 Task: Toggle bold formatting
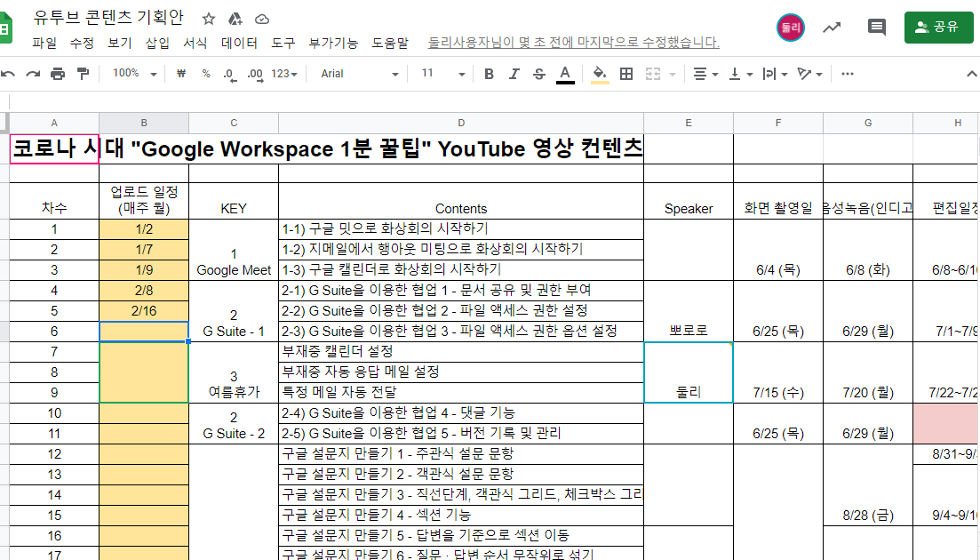[x=489, y=74]
